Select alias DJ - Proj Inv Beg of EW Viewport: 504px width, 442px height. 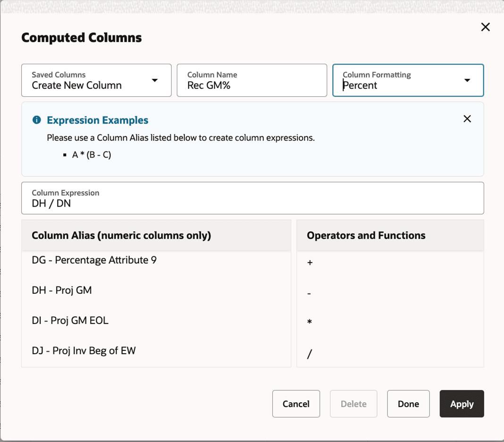83,350
